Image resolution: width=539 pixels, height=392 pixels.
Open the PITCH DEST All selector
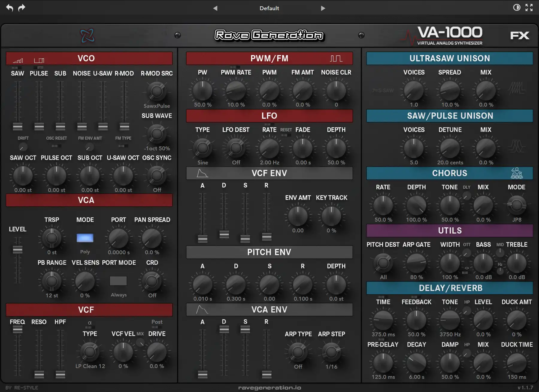[x=383, y=263]
